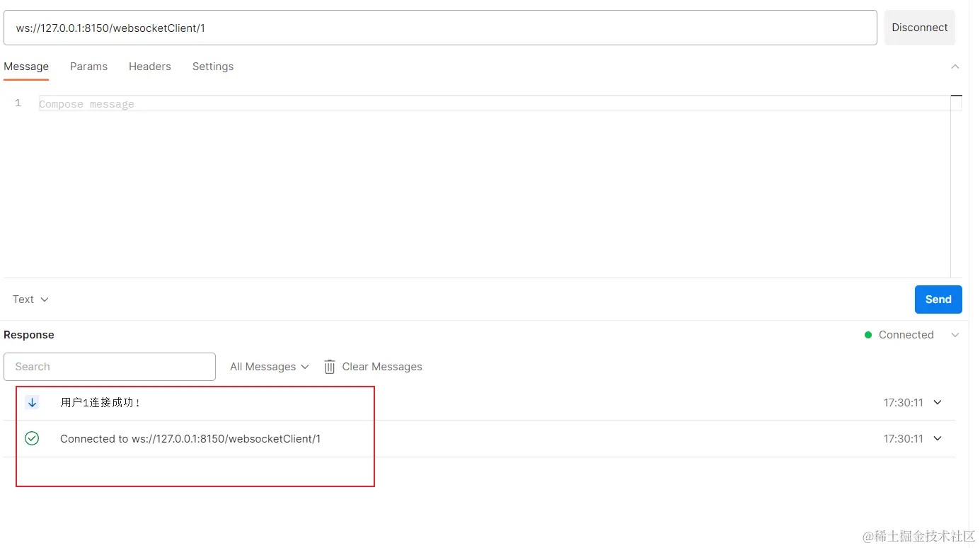Open the Params tab

tap(88, 67)
